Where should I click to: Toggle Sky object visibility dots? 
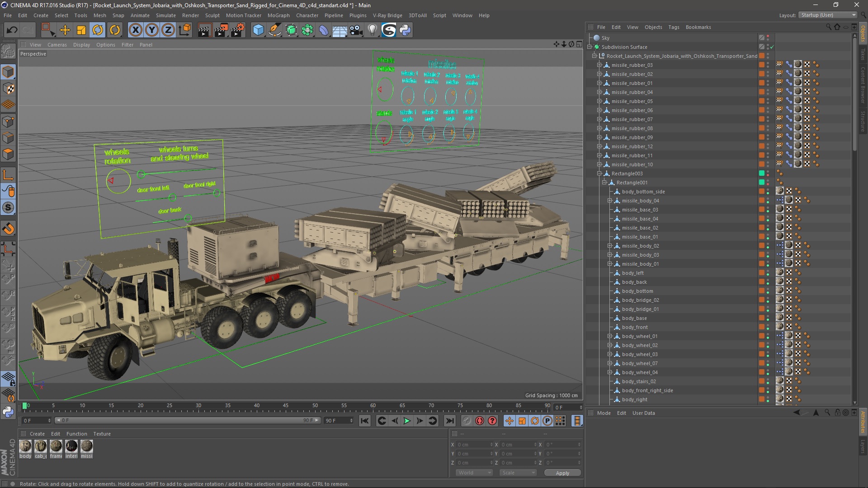768,38
